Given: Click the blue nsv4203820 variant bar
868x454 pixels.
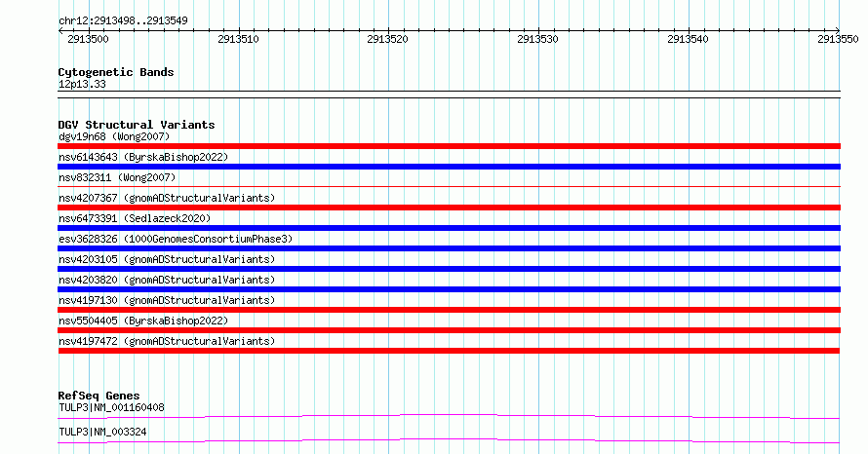Looking at the screenshot, I should 449,289.
